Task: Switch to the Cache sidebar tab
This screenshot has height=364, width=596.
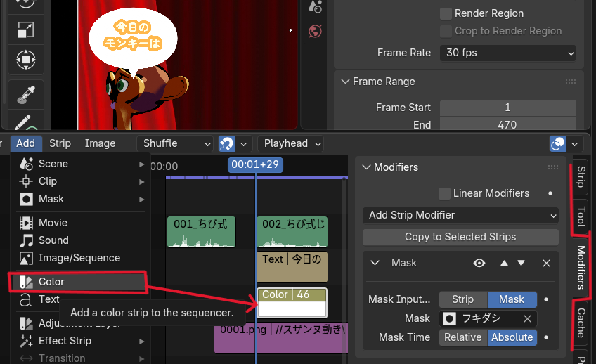Action: click(581, 323)
